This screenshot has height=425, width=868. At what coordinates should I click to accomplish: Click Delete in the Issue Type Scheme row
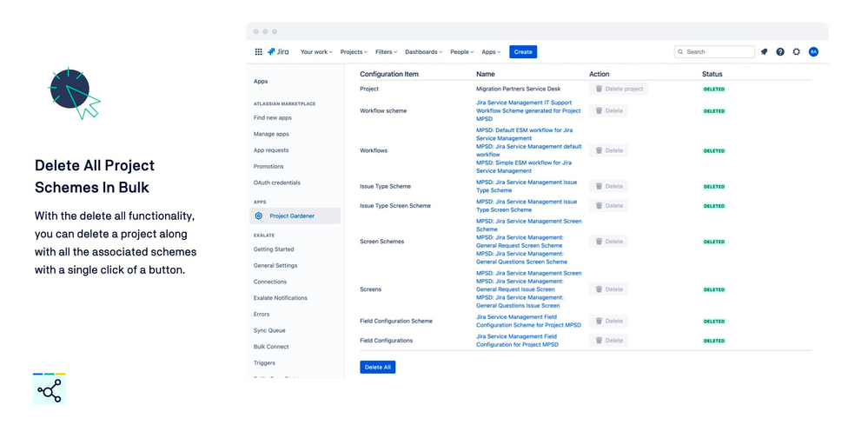point(608,186)
